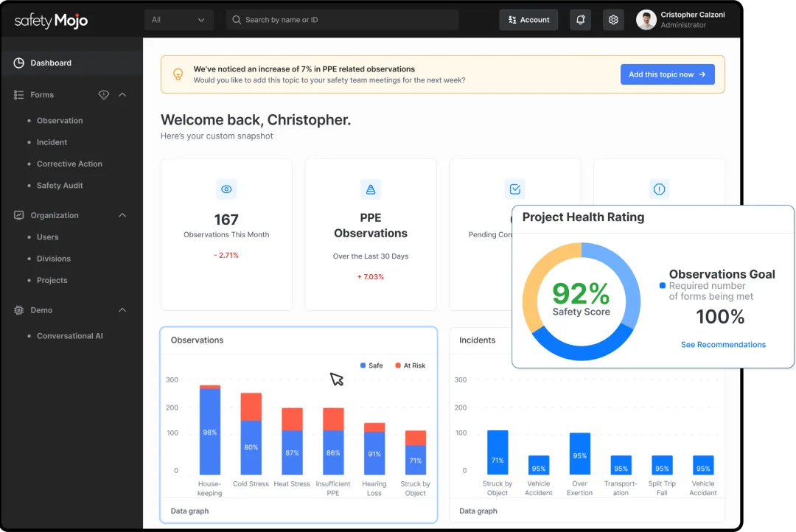The image size is (796, 532).
Task: Click the Cold Stress 80% bar
Action: pos(251,433)
